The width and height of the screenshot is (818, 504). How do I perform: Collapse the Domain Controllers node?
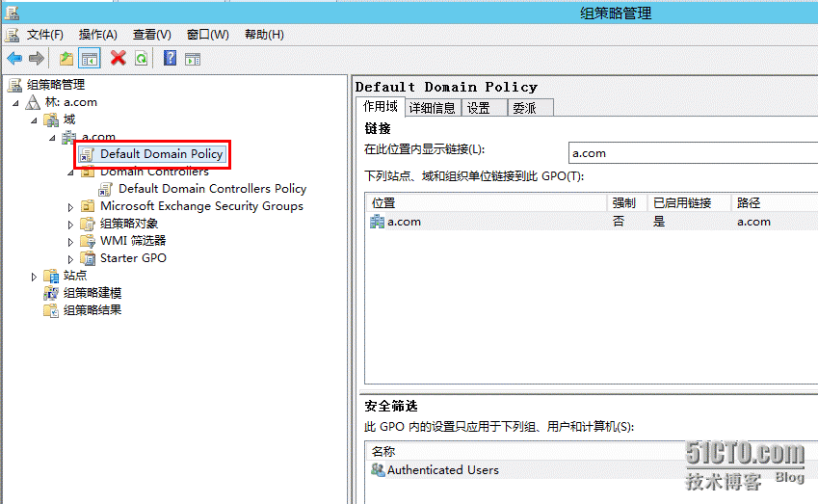tap(71, 172)
